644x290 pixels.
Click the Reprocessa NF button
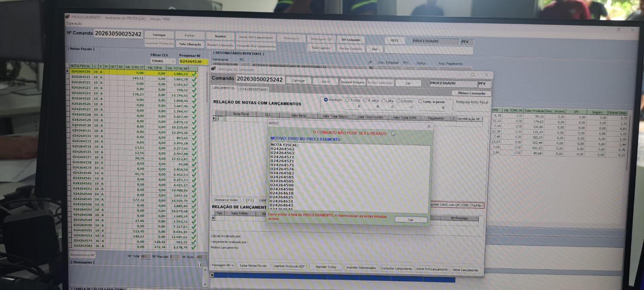83,255
